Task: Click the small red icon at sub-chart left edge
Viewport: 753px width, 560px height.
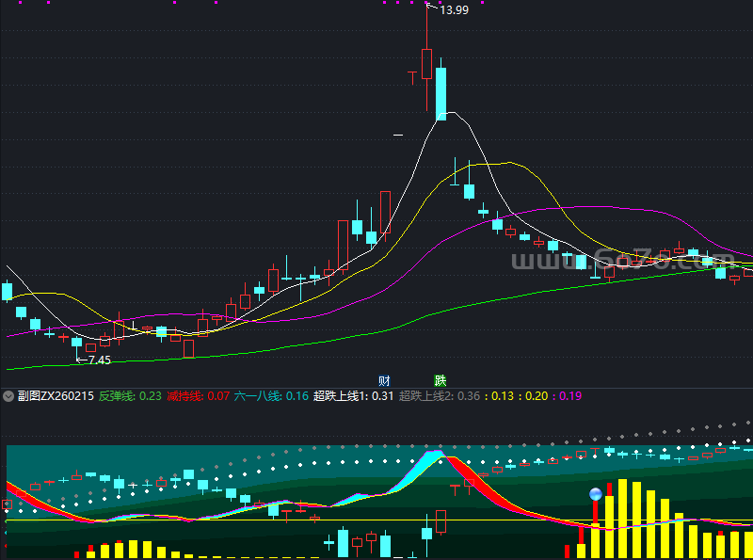Action: click(8, 505)
